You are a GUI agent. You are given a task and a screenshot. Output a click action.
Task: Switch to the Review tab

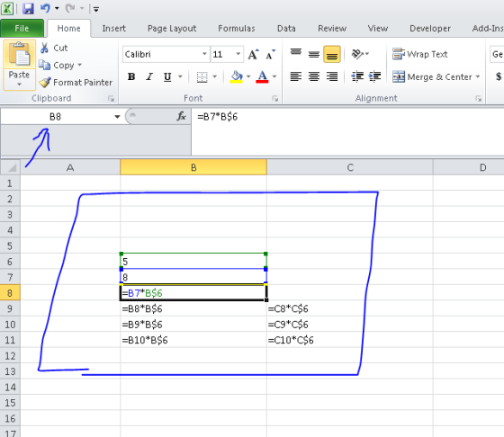pos(332,28)
